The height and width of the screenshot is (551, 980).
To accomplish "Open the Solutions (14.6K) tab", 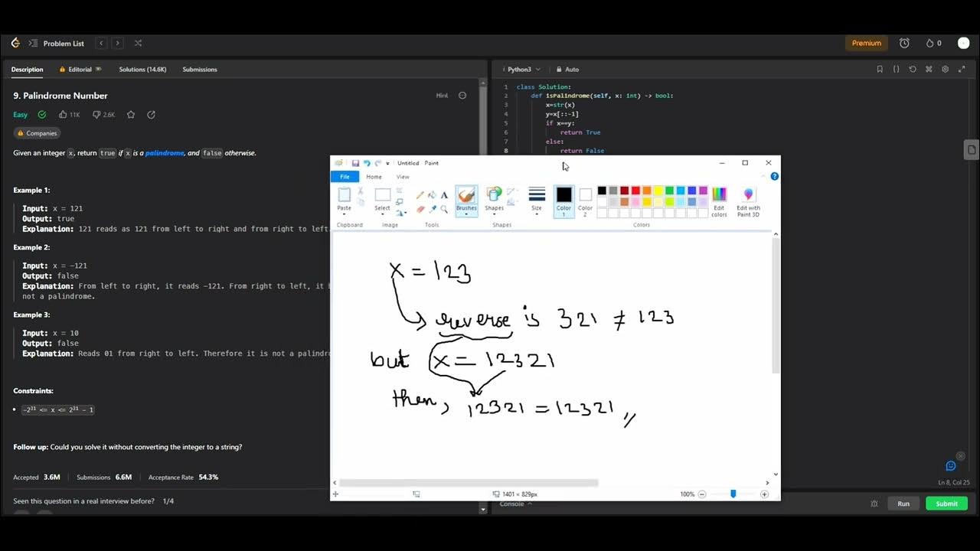I will 142,70.
